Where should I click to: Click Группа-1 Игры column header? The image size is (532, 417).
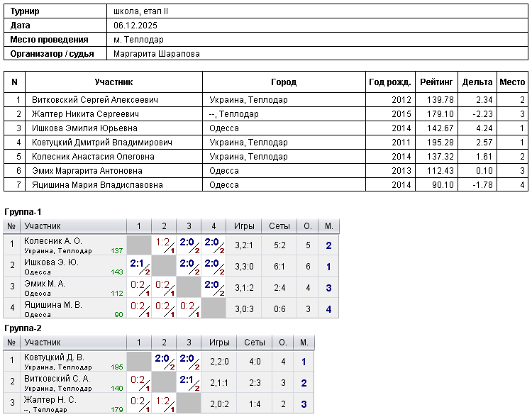coord(244,226)
